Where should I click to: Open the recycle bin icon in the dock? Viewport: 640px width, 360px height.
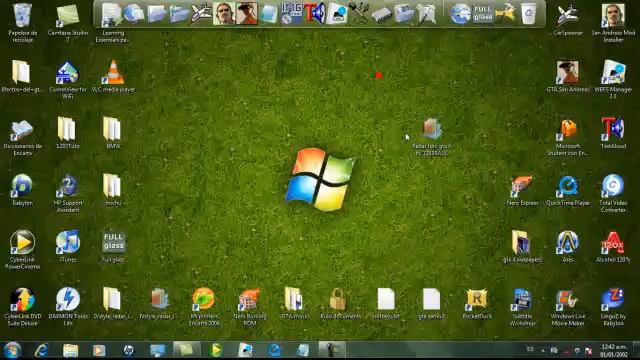pyautogui.click(x=528, y=13)
